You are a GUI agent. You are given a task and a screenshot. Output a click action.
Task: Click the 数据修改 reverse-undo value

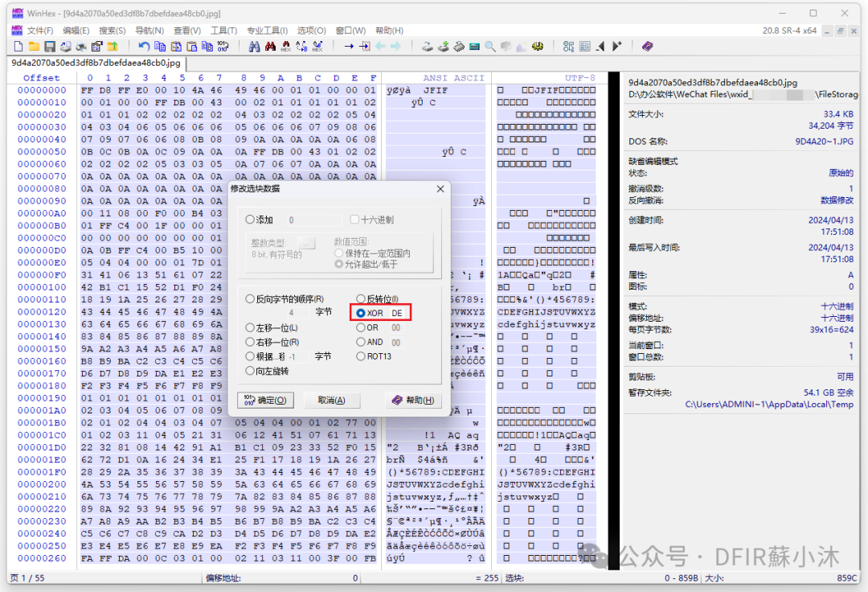(x=837, y=200)
